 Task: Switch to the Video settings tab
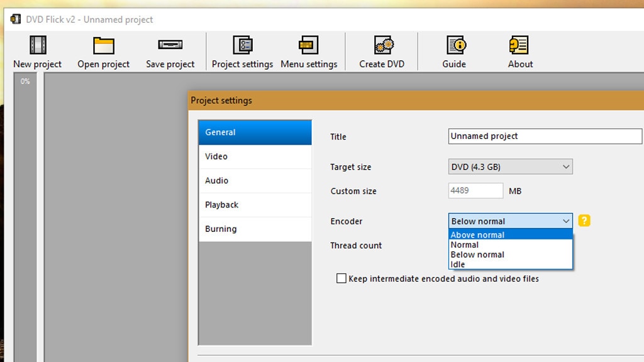255,156
